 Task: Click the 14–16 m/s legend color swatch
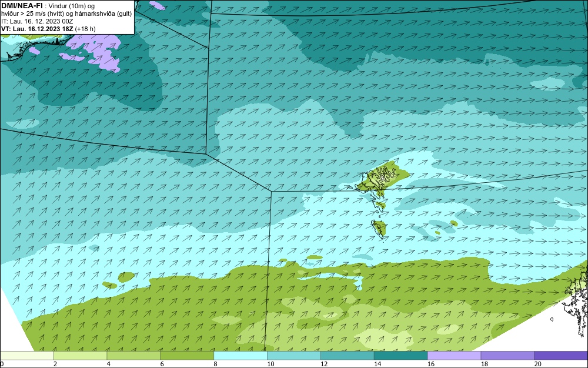(401, 356)
